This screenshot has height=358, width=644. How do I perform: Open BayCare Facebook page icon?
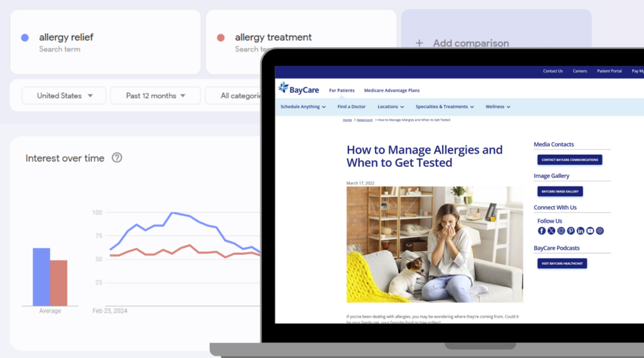(x=541, y=231)
